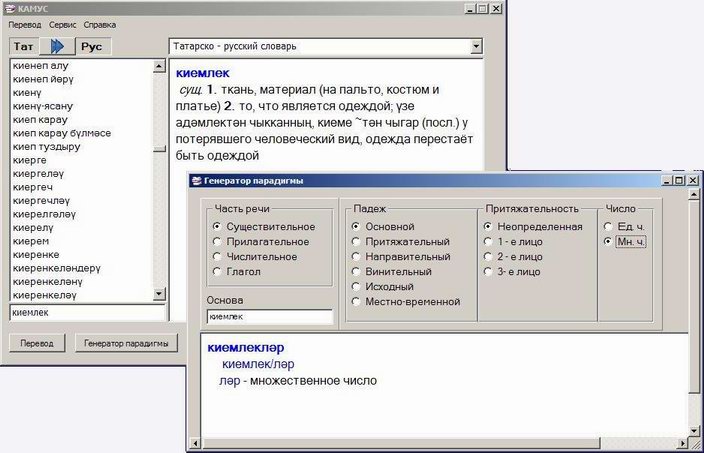Select the Глагол part of speech
The width and height of the screenshot is (704, 453).
click(x=217, y=272)
